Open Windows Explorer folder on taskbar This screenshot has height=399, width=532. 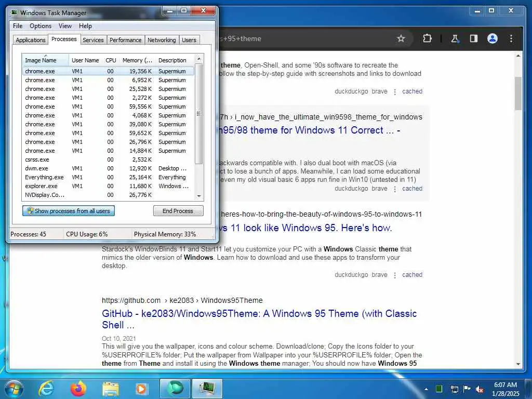(x=111, y=389)
